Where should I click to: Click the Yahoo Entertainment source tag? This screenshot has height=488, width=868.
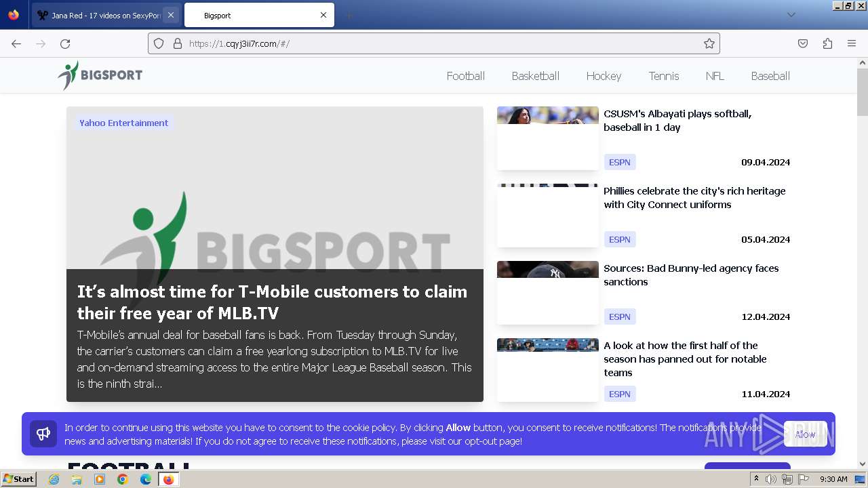(x=123, y=123)
